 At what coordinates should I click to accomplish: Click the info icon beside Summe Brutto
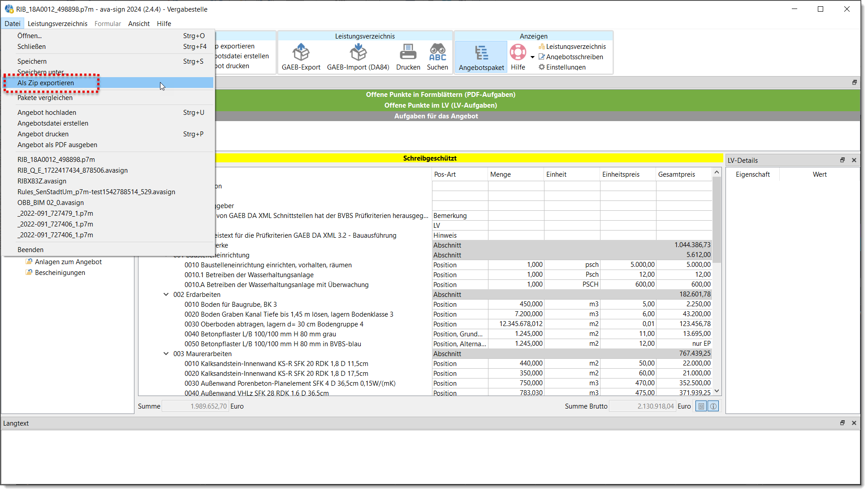tap(713, 406)
